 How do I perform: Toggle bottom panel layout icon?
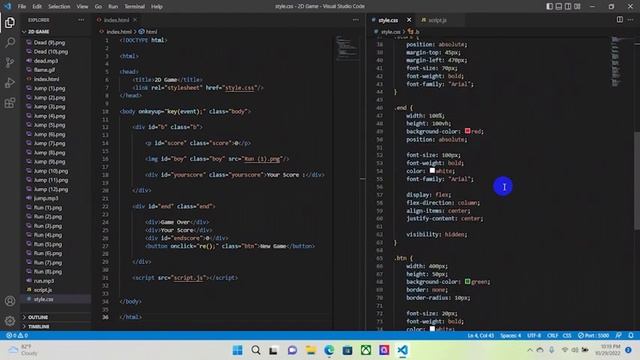coord(559,7)
